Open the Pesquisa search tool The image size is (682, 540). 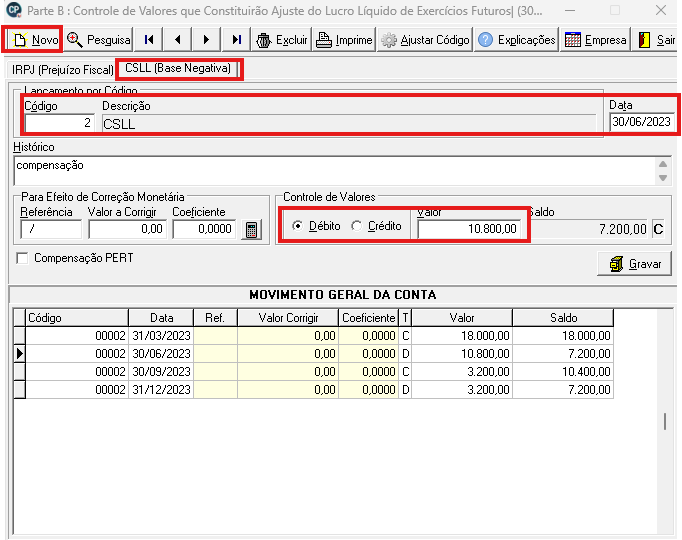tap(99, 40)
